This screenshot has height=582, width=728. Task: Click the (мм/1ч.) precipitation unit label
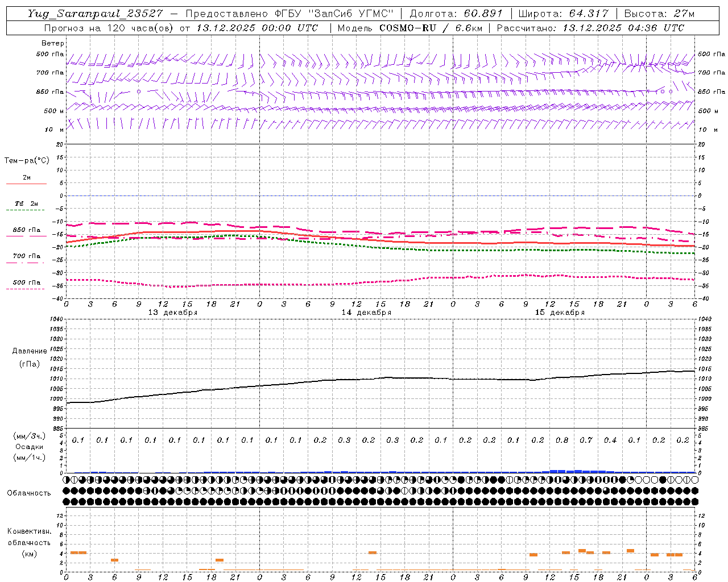(x=30, y=458)
